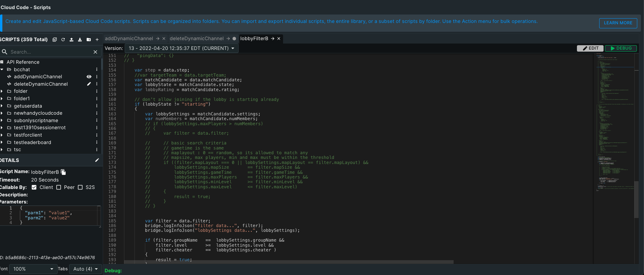Image resolution: width=644 pixels, height=275 pixels.
Task: Click the arrow icon on lobbyFilterB tab
Action: 273,39
